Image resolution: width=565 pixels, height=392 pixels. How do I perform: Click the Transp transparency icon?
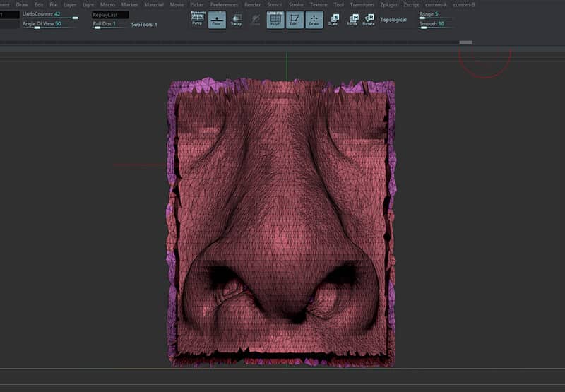[x=237, y=20]
